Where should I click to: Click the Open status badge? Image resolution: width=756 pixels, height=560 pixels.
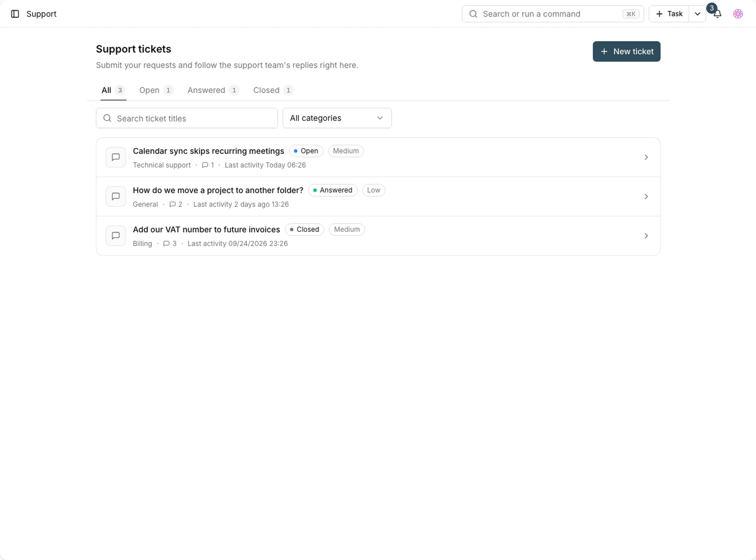(306, 151)
